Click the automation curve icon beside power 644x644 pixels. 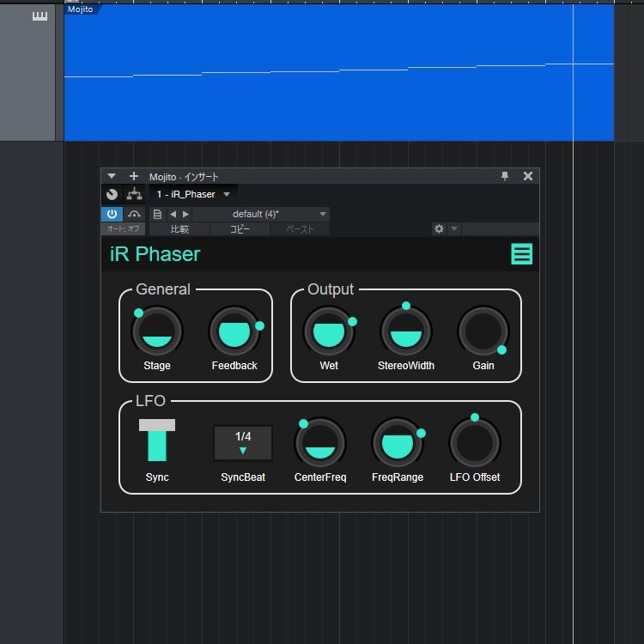tap(134, 214)
